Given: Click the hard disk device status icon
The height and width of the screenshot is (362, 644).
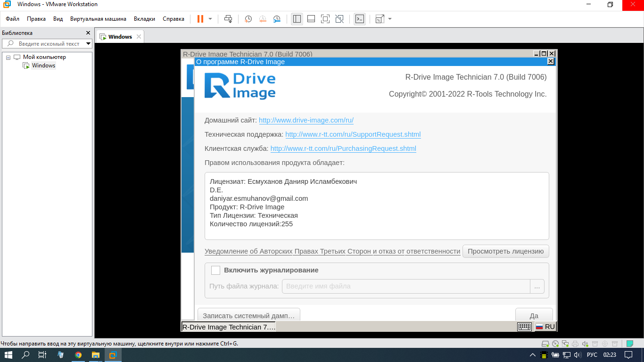Looking at the screenshot, I should pos(545,344).
